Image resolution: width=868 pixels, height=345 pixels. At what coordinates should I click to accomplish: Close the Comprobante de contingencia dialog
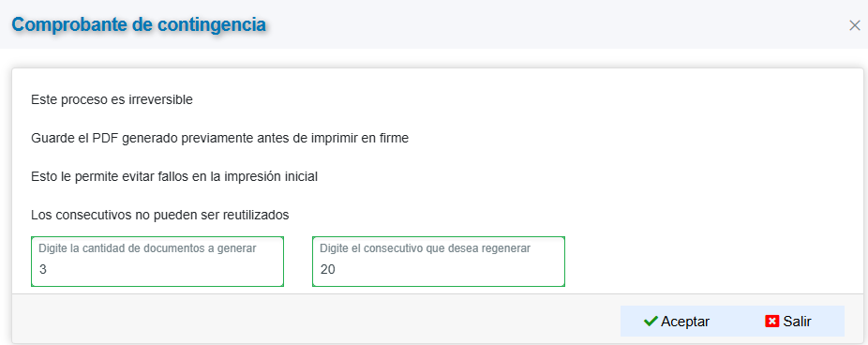[x=854, y=25]
